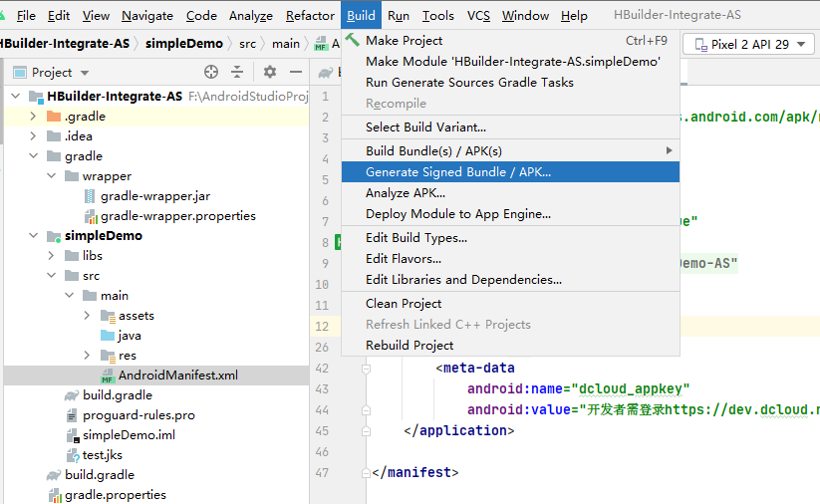820x504 pixels.
Task: Click the gradle-wrapper.properties file icon
Action: [91, 216]
